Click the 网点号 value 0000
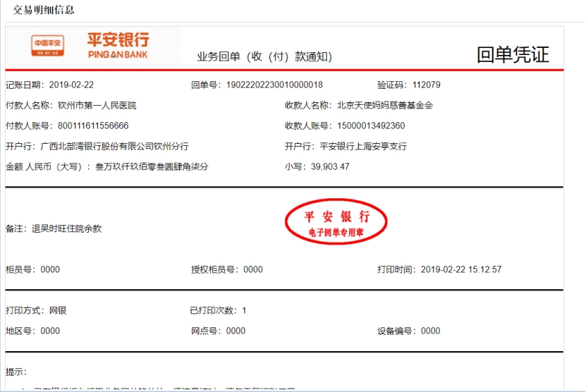 tap(236, 331)
